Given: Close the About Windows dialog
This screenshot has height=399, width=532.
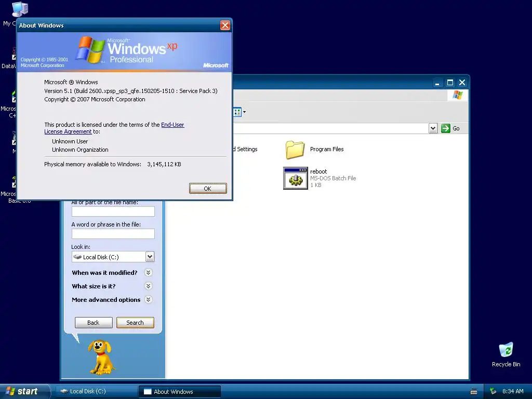Looking at the screenshot, I should (225, 25).
